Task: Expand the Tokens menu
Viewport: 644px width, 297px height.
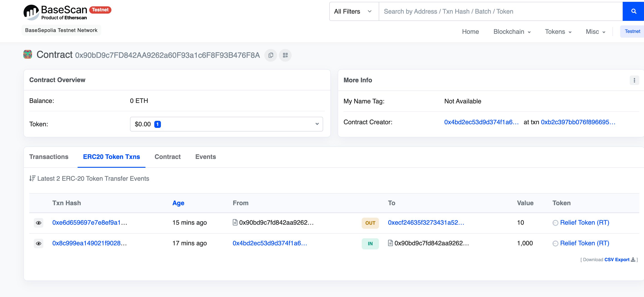Action: click(x=558, y=32)
